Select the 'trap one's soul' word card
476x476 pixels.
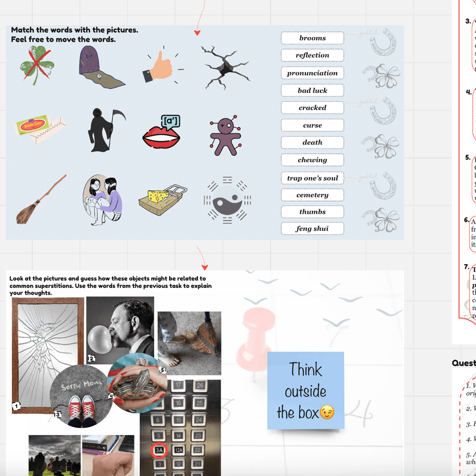click(x=312, y=178)
